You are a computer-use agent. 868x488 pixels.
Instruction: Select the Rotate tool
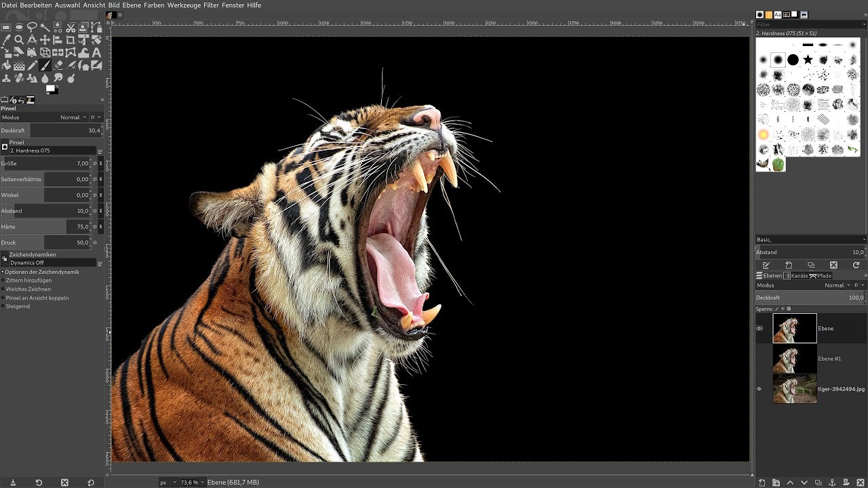coord(96,40)
